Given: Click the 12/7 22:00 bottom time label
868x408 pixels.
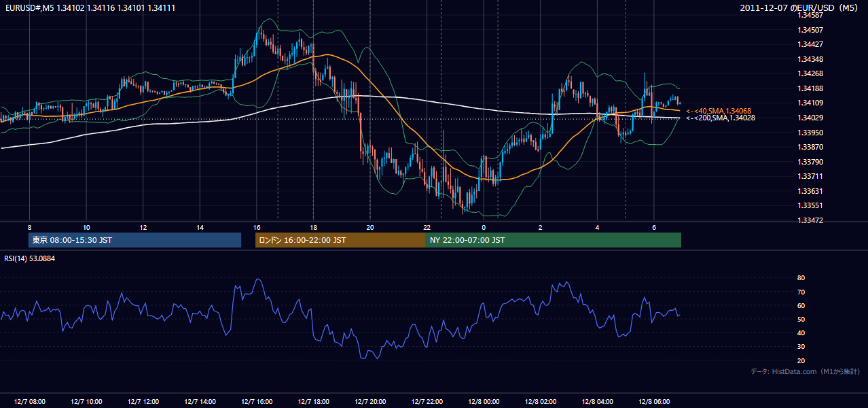Looking at the screenshot, I should click(427, 401).
